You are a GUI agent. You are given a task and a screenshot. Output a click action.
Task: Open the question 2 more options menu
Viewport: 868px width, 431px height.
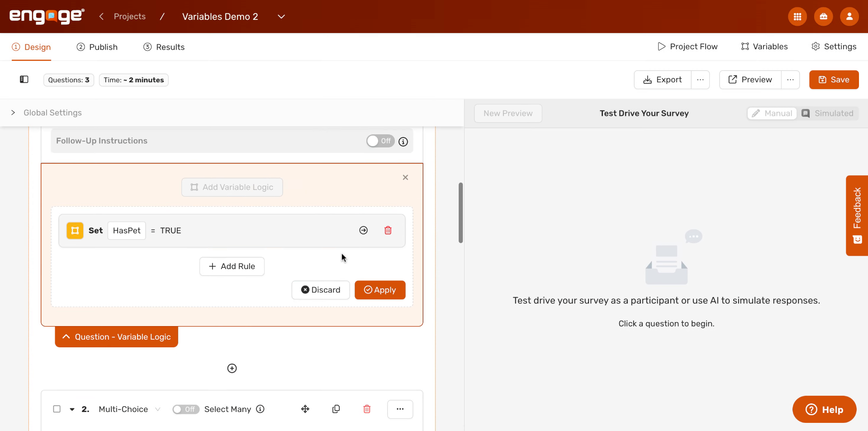(x=400, y=409)
